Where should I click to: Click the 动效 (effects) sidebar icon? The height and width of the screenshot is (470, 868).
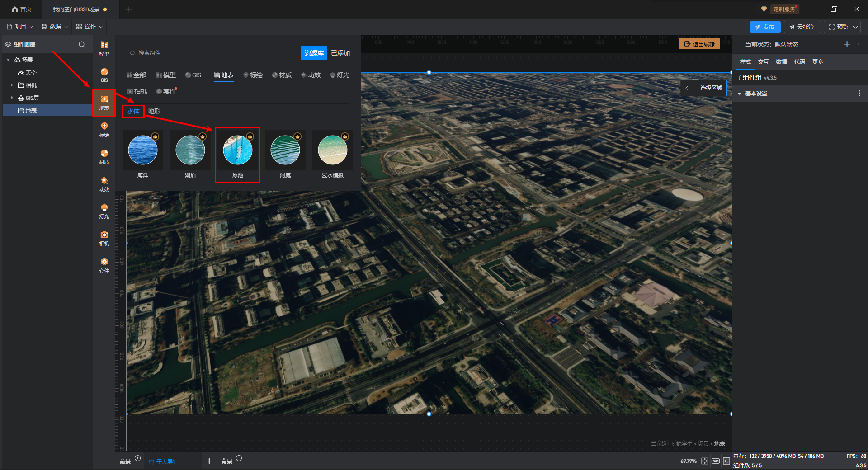click(104, 184)
